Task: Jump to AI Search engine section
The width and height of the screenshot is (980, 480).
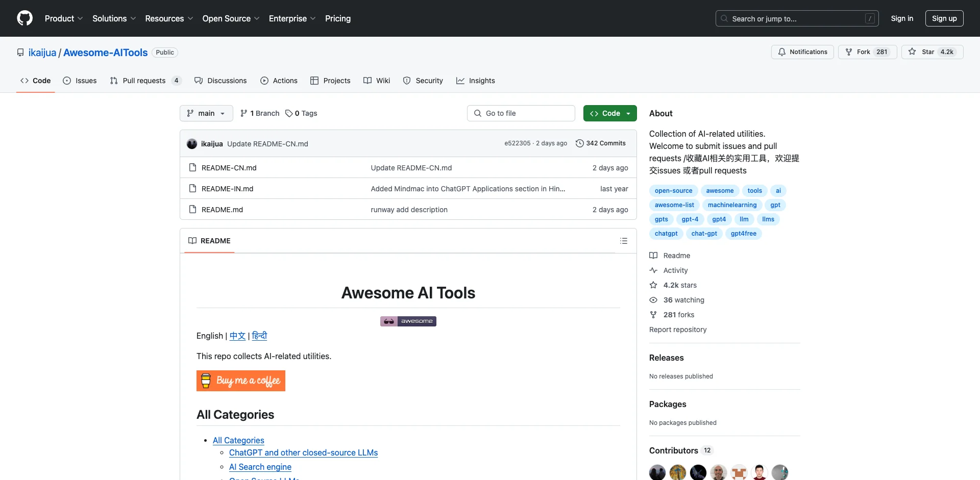Action: [x=260, y=467]
